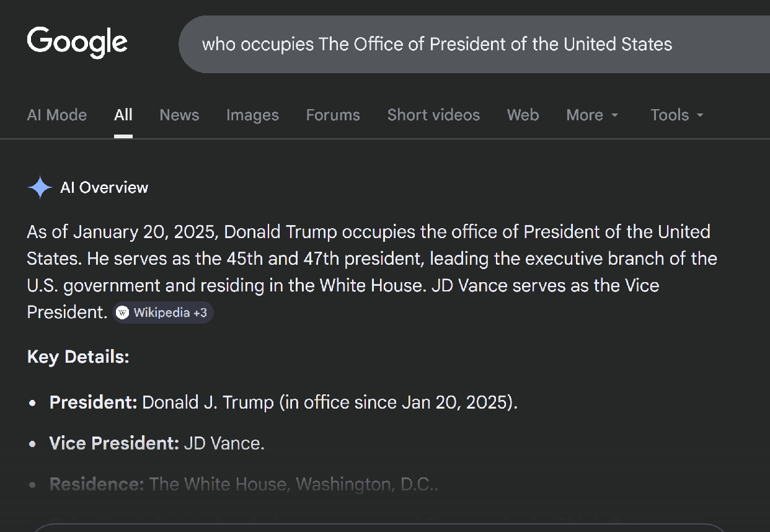Click the Vice President: JD Vance bullet
The width and height of the screenshot is (770, 532).
click(157, 443)
